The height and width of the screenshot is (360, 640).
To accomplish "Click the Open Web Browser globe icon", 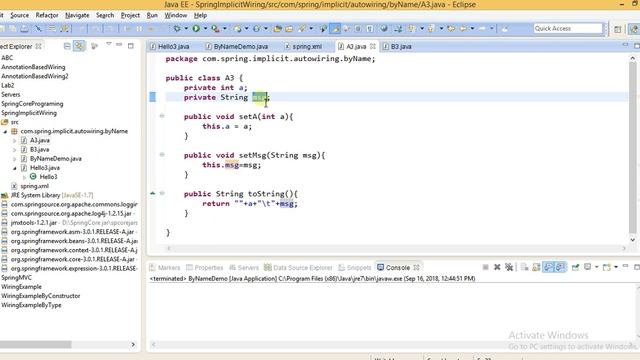I will 384,29.
